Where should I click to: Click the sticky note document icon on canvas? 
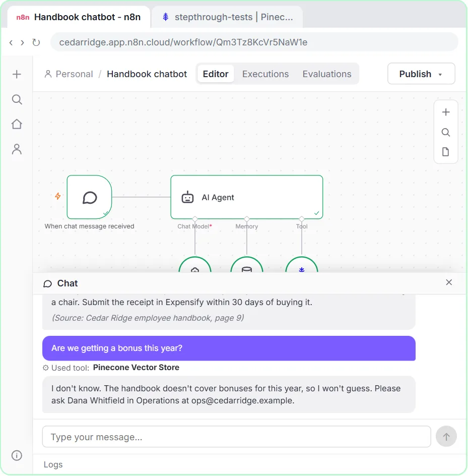click(x=445, y=152)
